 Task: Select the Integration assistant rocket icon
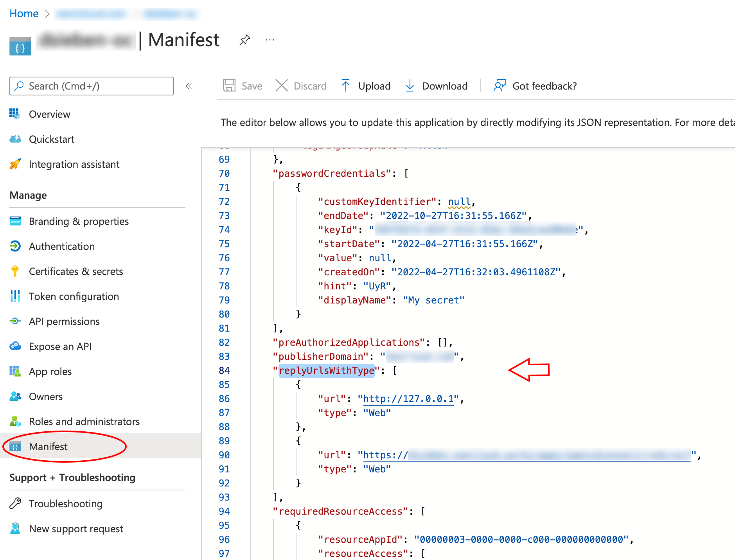coord(15,164)
